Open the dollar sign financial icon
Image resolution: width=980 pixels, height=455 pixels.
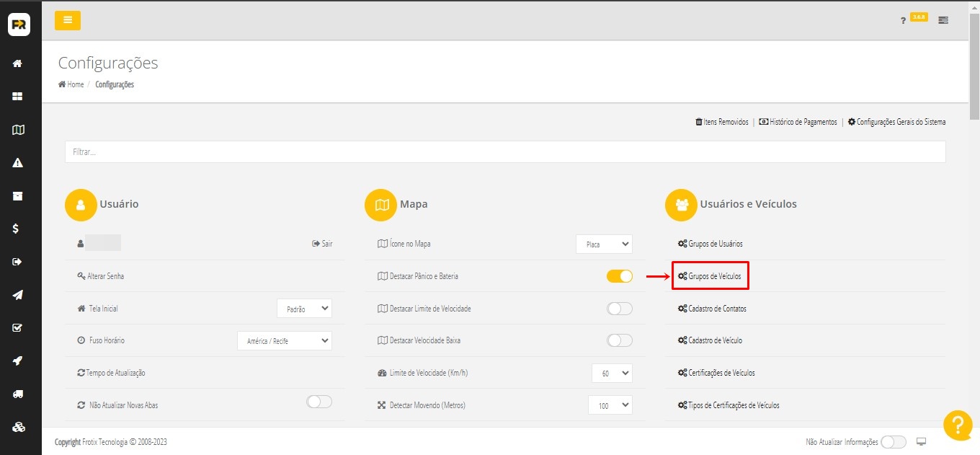click(16, 229)
